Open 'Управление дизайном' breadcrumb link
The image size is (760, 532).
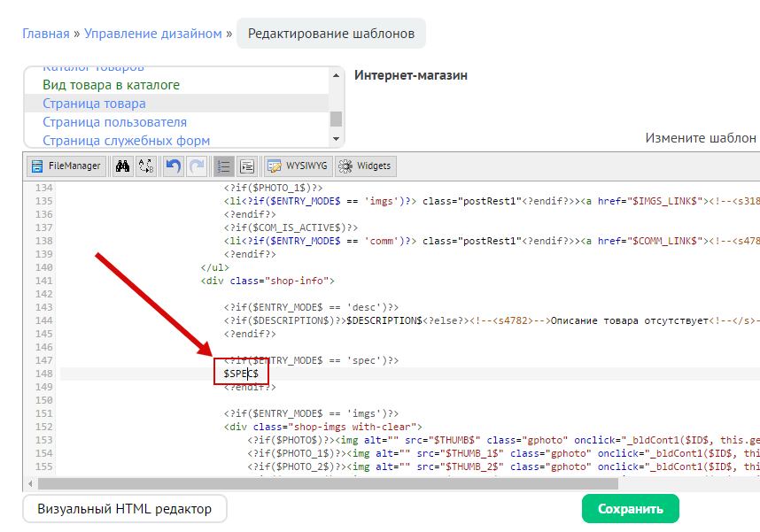click(x=152, y=34)
